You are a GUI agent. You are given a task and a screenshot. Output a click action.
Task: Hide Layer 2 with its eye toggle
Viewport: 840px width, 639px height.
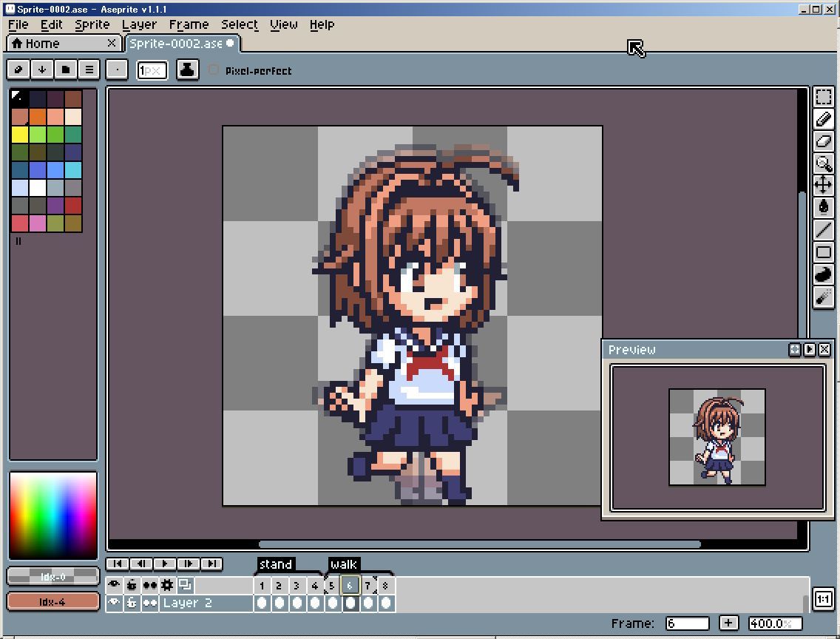pos(115,603)
